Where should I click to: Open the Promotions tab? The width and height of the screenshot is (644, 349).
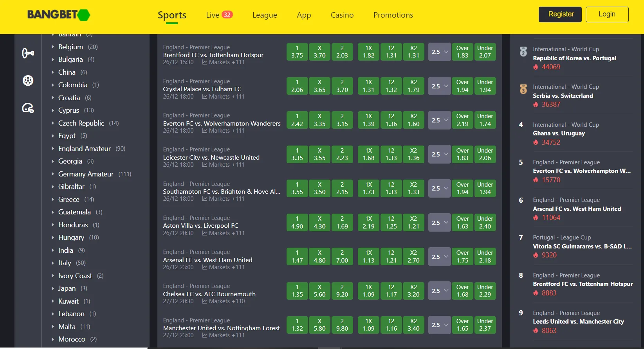[393, 15]
